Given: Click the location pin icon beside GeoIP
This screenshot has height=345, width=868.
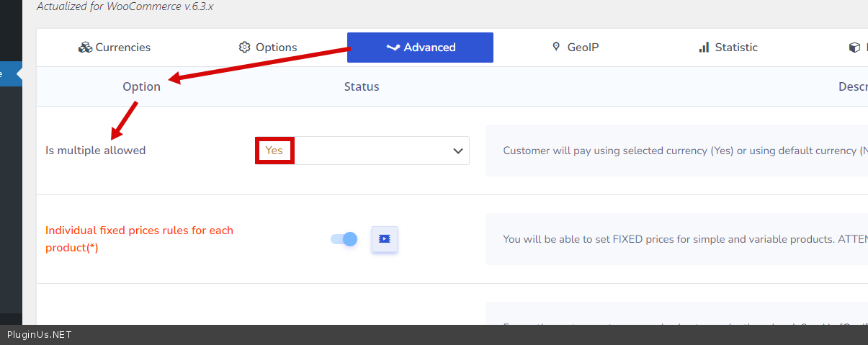Looking at the screenshot, I should (556, 47).
